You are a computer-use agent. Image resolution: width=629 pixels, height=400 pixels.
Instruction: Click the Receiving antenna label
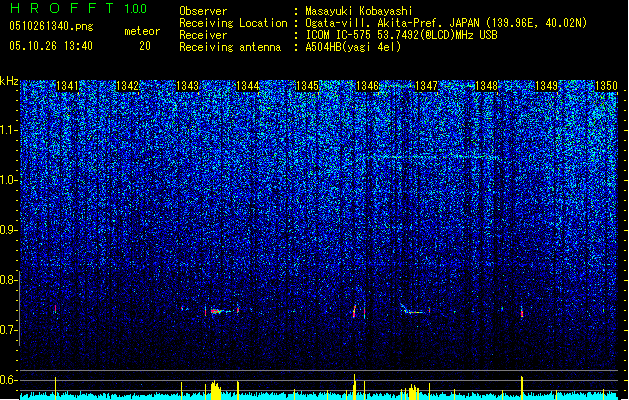[x=230, y=47]
